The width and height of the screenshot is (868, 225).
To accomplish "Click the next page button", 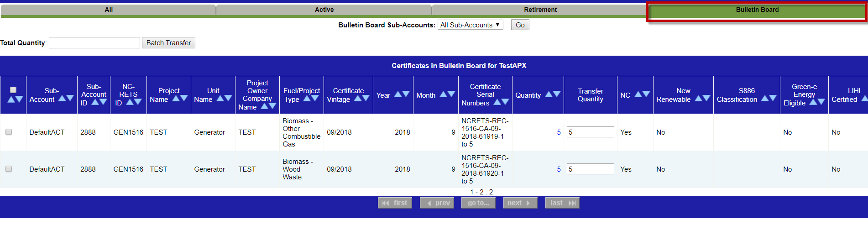I will (520, 203).
